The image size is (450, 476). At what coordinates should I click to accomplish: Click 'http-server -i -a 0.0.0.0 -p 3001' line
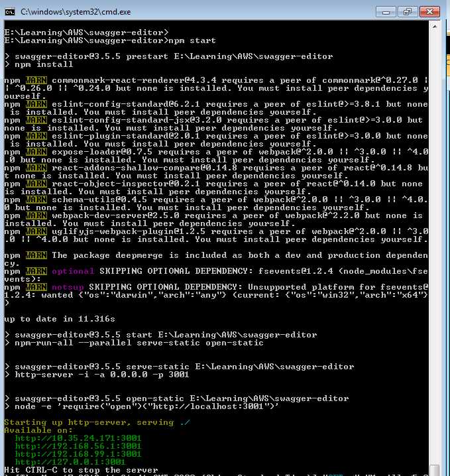click(x=101, y=375)
